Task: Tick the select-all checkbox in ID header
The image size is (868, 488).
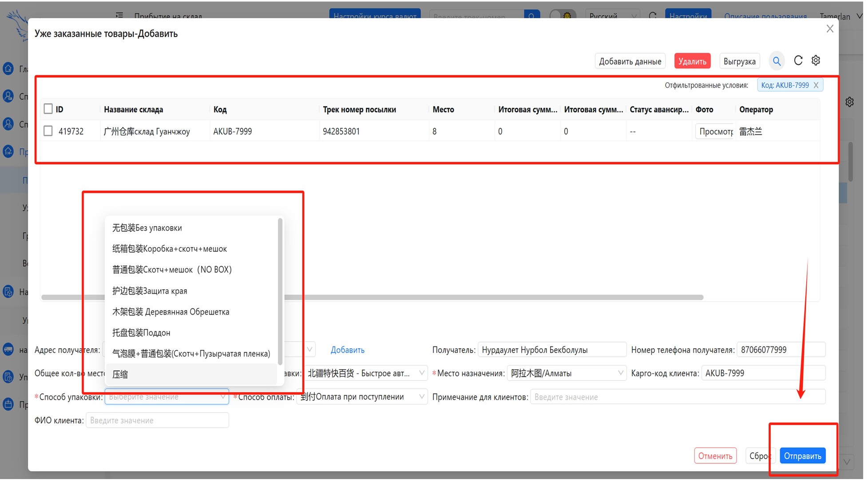Action: tap(48, 109)
